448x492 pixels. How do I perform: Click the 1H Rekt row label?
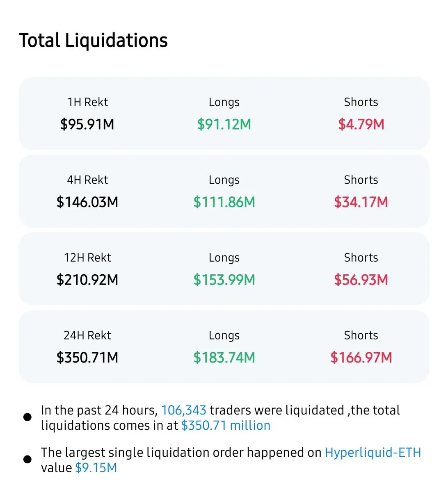87,102
